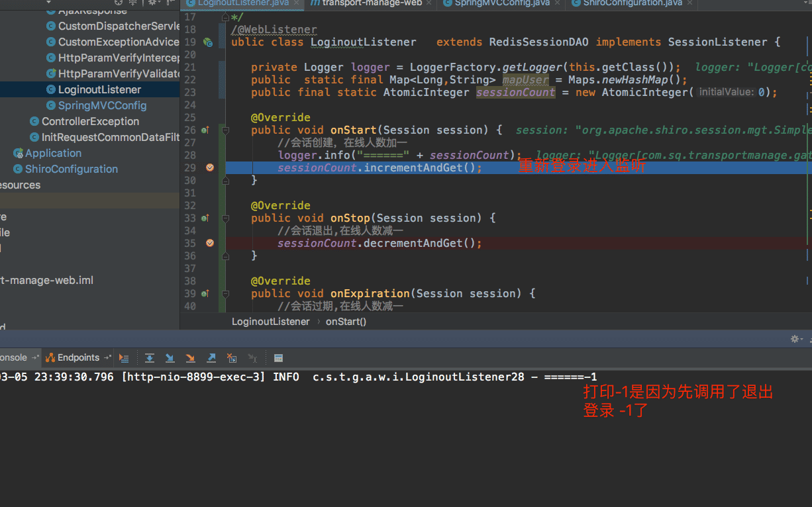Screen dimensions: 812x507
Task: Open the debug panel settings gear
Action: (795, 339)
